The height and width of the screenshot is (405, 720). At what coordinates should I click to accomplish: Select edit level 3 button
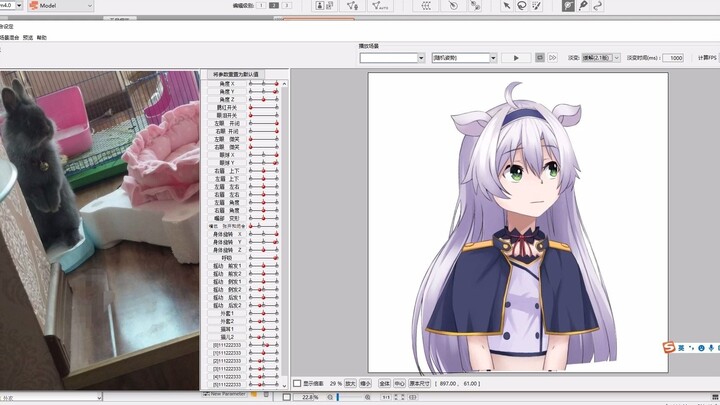287,6
